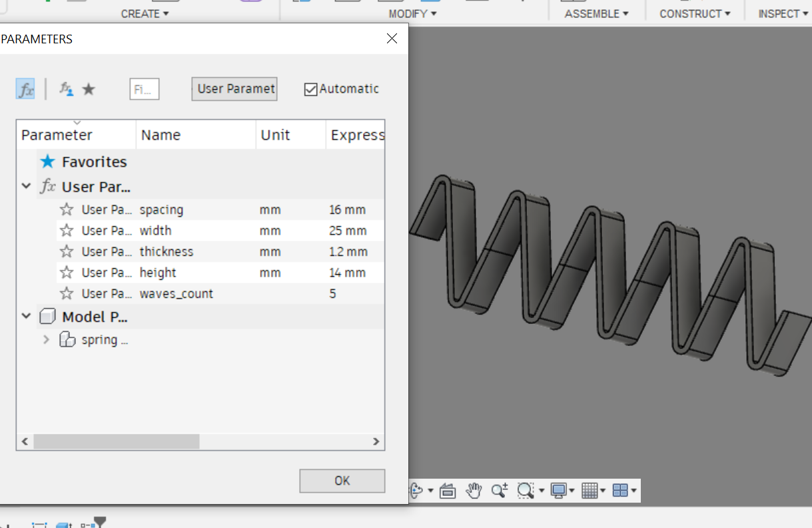Edit the thickness expression 1.2 mm
Viewport: 812px width, 528px height.
[x=348, y=251]
